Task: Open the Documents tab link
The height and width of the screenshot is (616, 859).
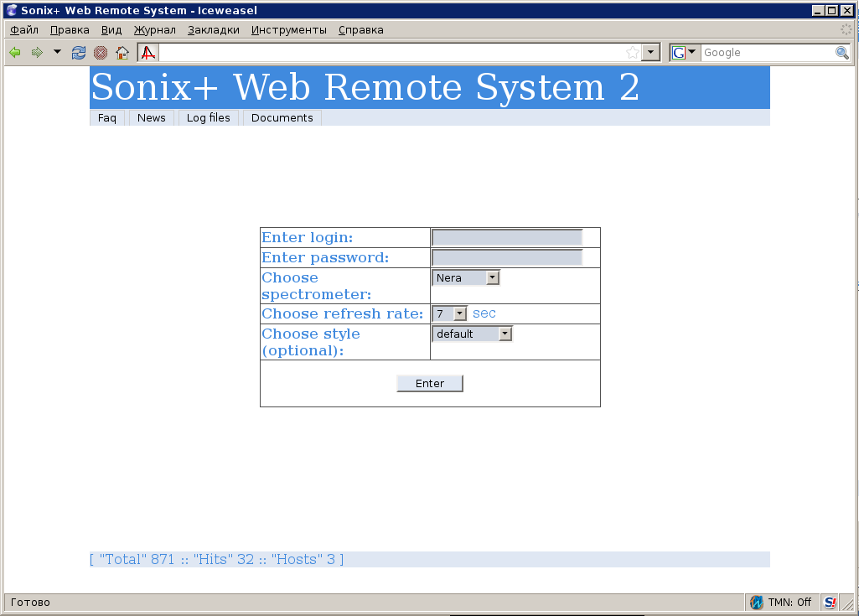Action: [x=282, y=118]
